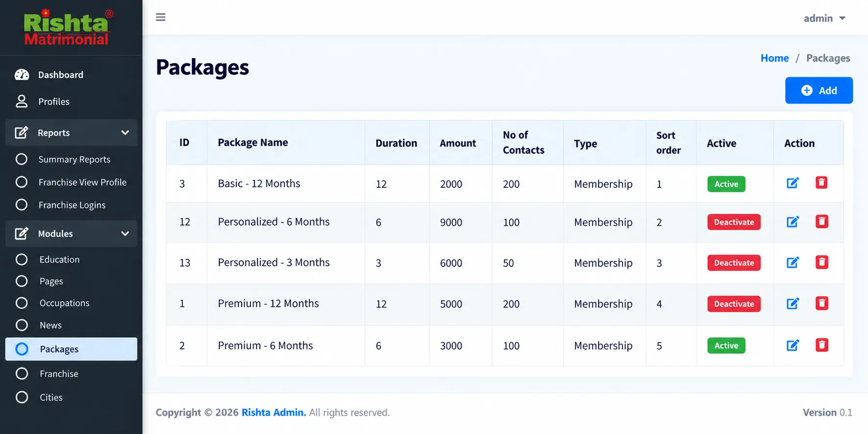This screenshot has height=434, width=868.
Task: Click the Rishta Matrimonial logo
Action: point(68,27)
